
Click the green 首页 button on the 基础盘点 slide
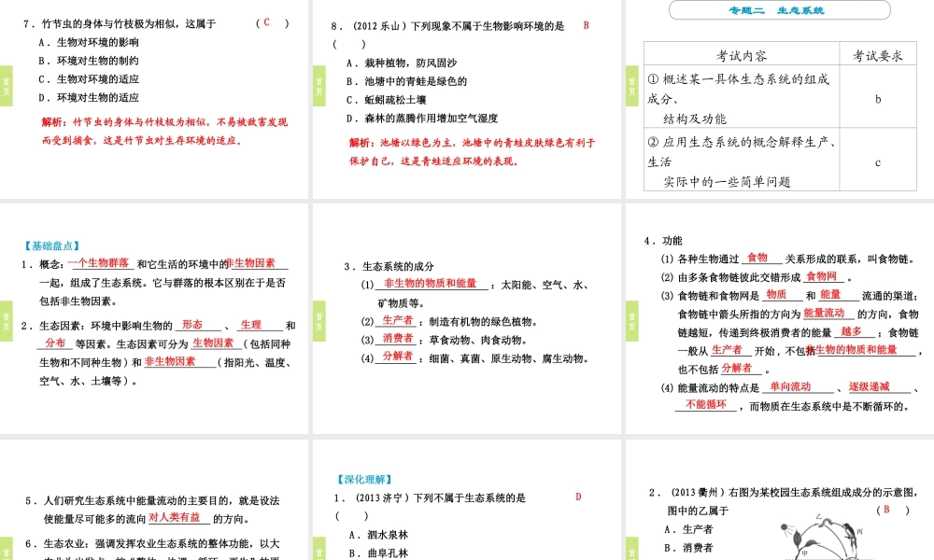(x=6, y=321)
